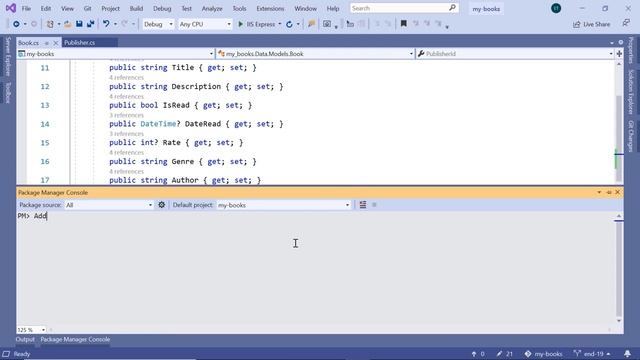
Task: Open the Default project dropdown
Action: (283, 205)
